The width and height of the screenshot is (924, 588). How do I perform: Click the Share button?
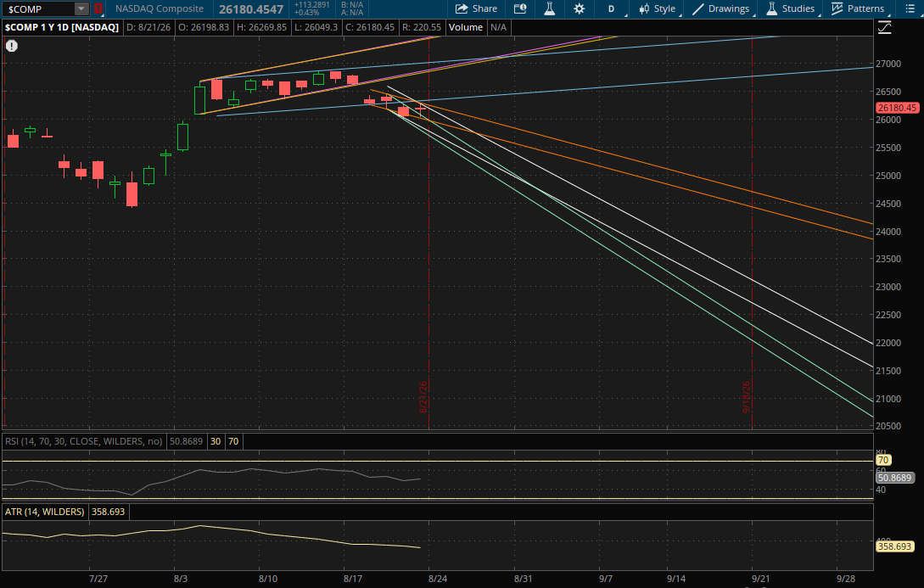pyautogui.click(x=476, y=8)
